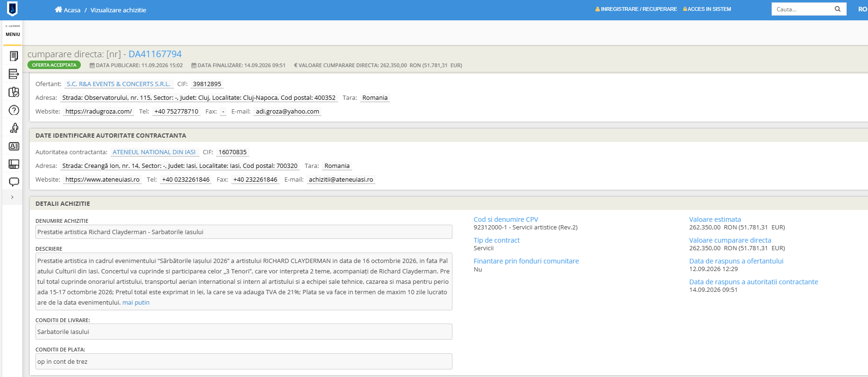Focus the Cauta search field

(802, 9)
